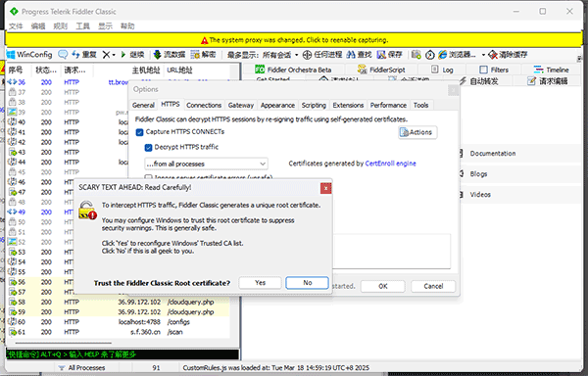Screen dimensions: 588x376
Task: Click the timer clock toolbar icon
Action: click(430, 55)
